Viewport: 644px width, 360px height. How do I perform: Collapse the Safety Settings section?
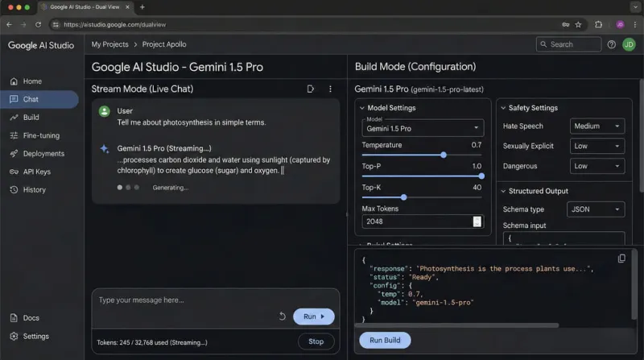503,108
